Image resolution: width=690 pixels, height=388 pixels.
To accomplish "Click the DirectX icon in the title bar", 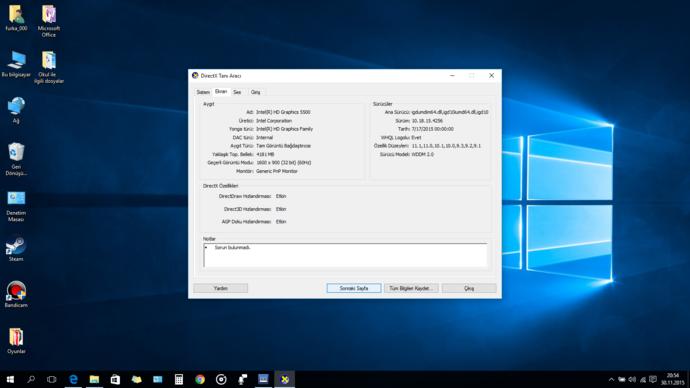I will 195,76.
